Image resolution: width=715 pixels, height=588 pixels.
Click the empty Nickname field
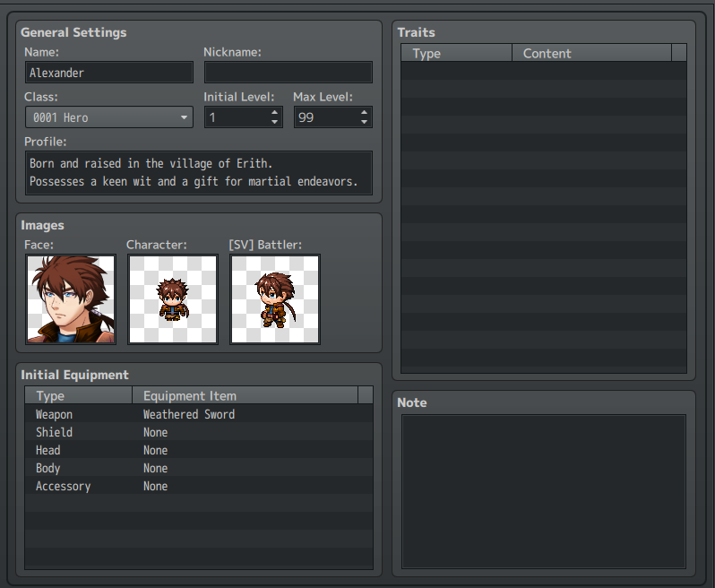tap(289, 73)
